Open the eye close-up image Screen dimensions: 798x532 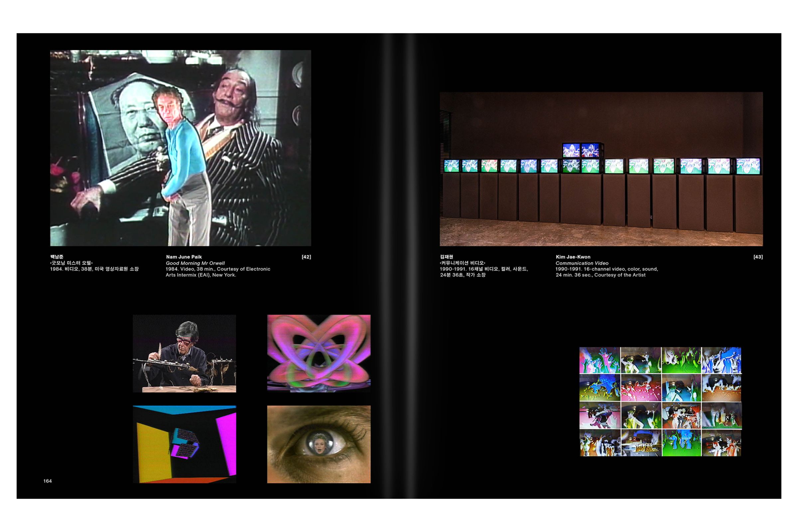319,444
